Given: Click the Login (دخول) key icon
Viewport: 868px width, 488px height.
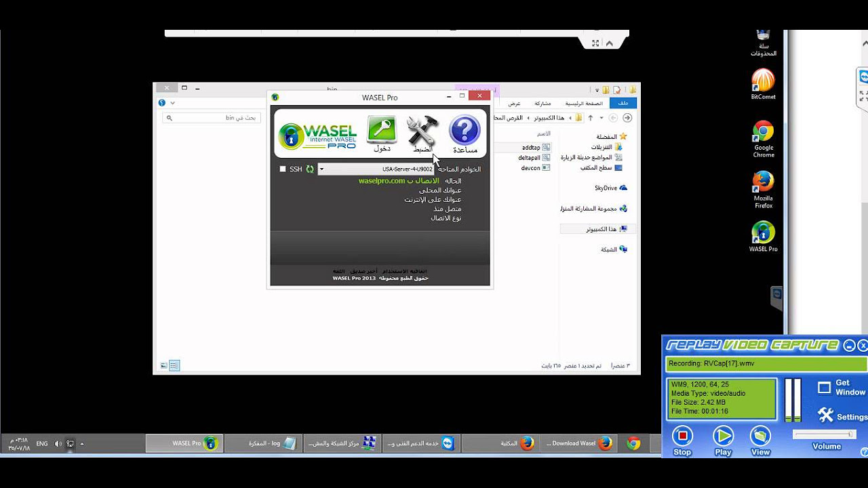Looking at the screenshot, I should point(382,133).
